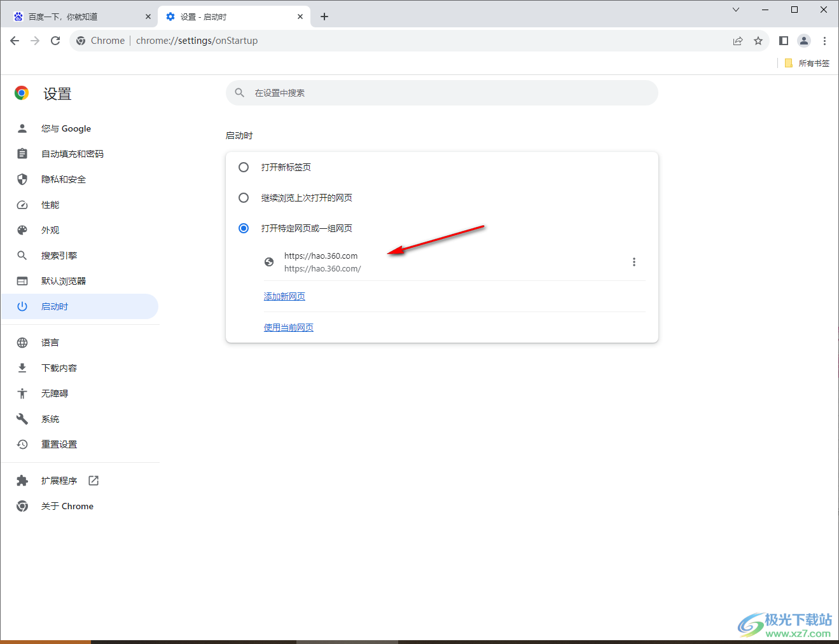
Task: Open 搜索引擎 settings section
Action: click(80, 256)
